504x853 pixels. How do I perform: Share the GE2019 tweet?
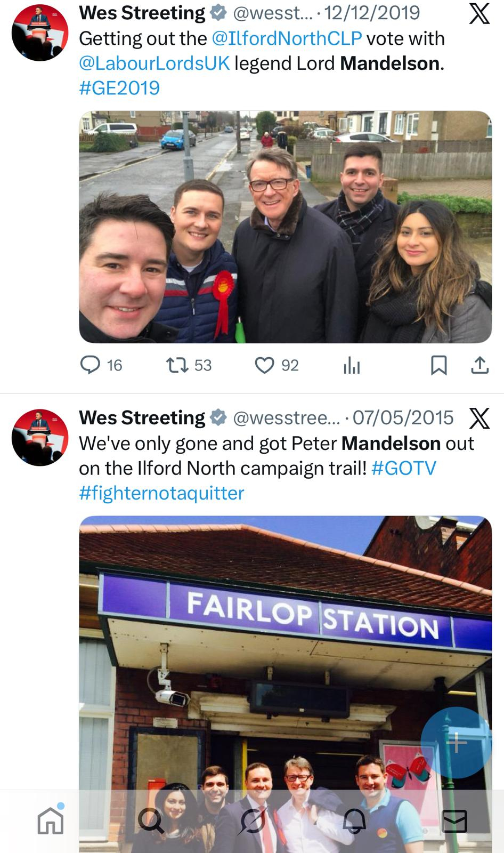coord(479,366)
